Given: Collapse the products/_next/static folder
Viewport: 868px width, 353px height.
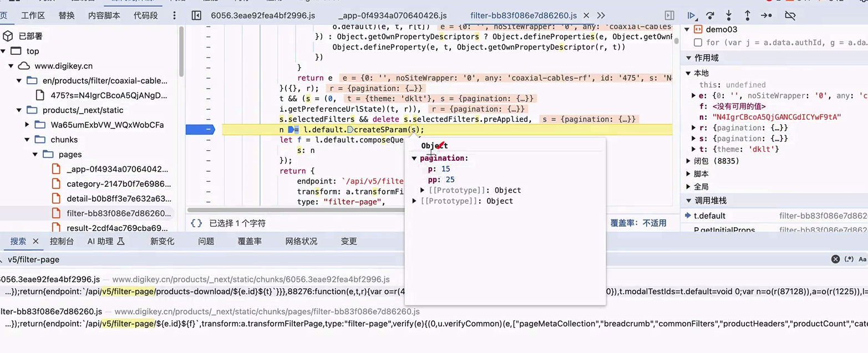Looking at the screenshot, I should pyautogui.click(x=19, y=110).
